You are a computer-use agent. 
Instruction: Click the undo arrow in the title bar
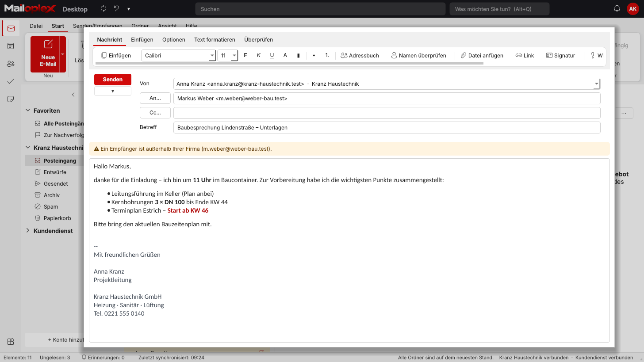click(116, 9)
